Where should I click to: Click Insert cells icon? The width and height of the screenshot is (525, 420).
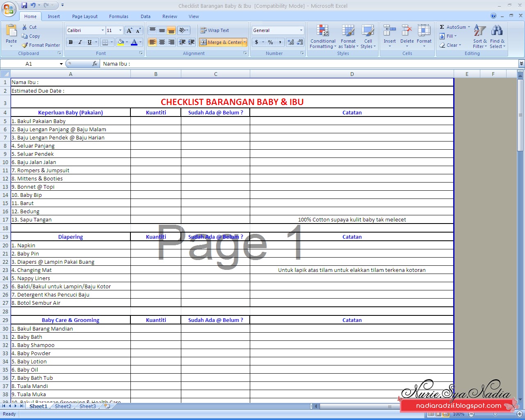[x=390, y=30]
